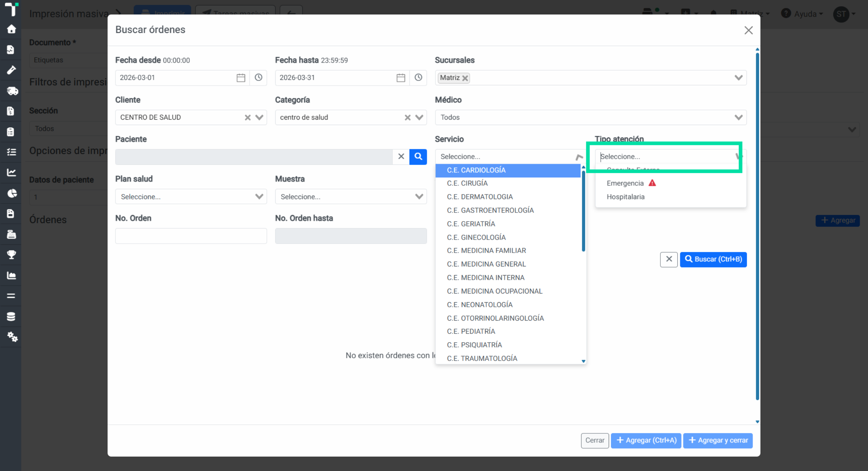Expand the Plan salud dropdown

[259, 197]
